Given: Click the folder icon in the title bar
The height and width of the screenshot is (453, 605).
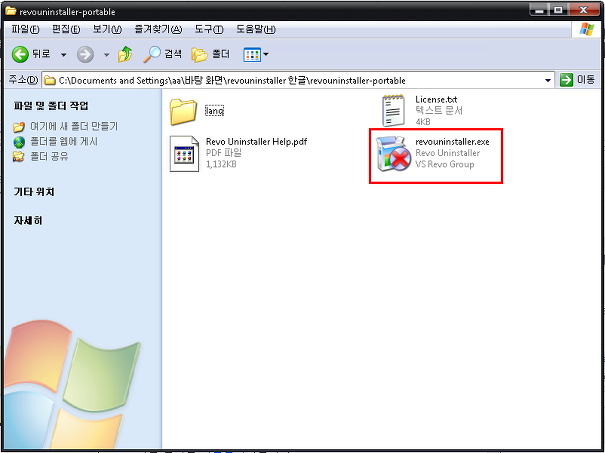Looking at the screenshot, I should pos(11,11).
